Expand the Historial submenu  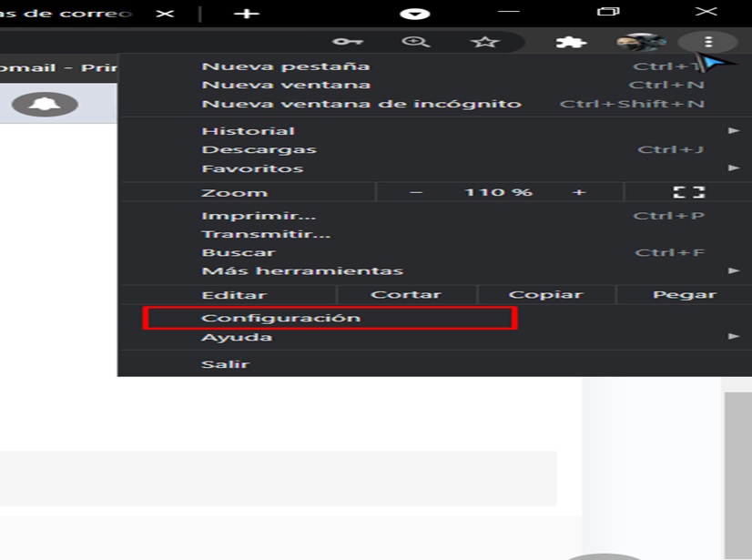434,130
